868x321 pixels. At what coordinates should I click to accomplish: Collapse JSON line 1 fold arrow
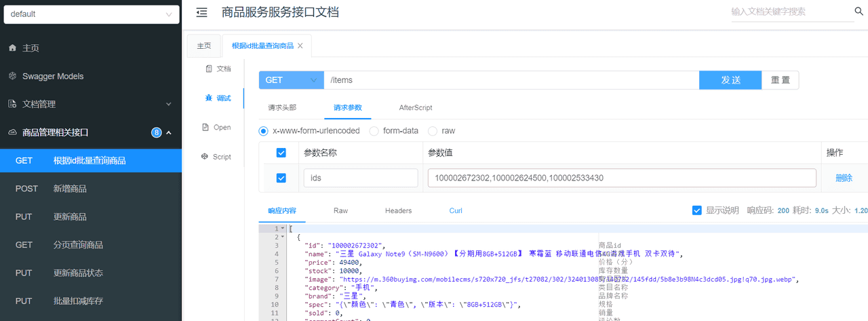[283, 229]
